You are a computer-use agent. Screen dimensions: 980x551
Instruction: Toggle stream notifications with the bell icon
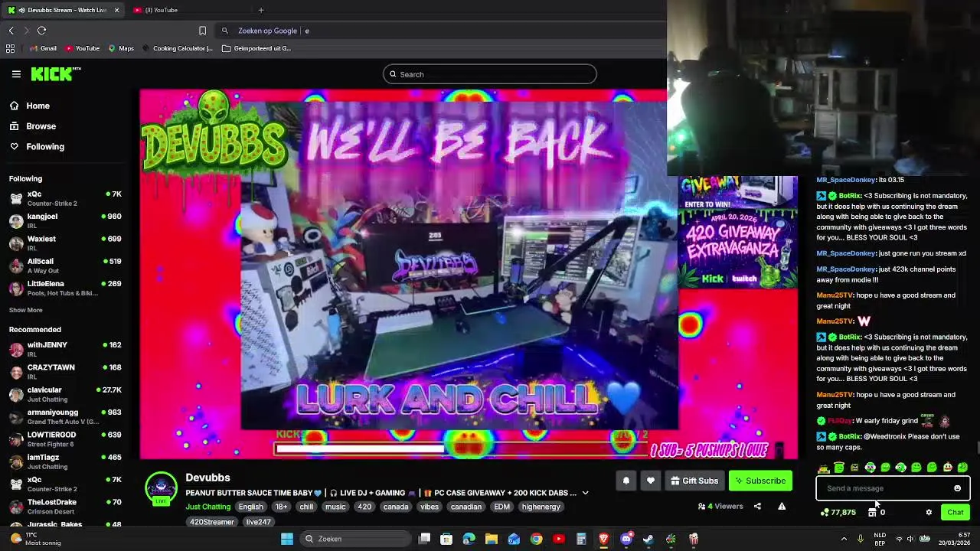(626, 481)
